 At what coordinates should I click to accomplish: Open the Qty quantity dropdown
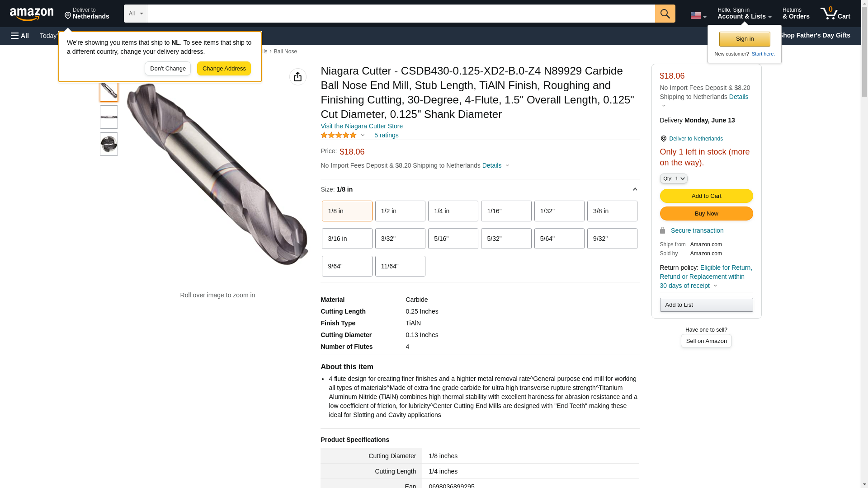[x=673, y=178]
